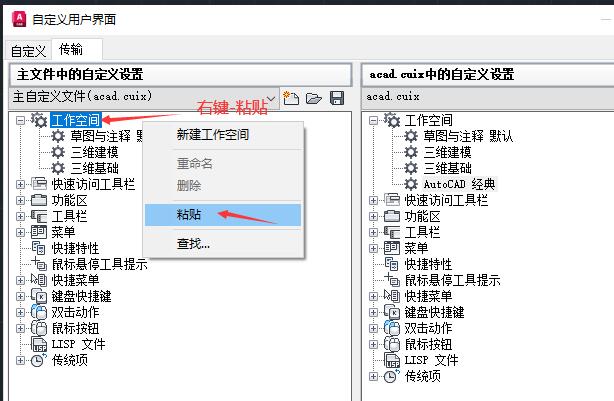Click the left 键盘快捷键 icon

coord(39,296)
